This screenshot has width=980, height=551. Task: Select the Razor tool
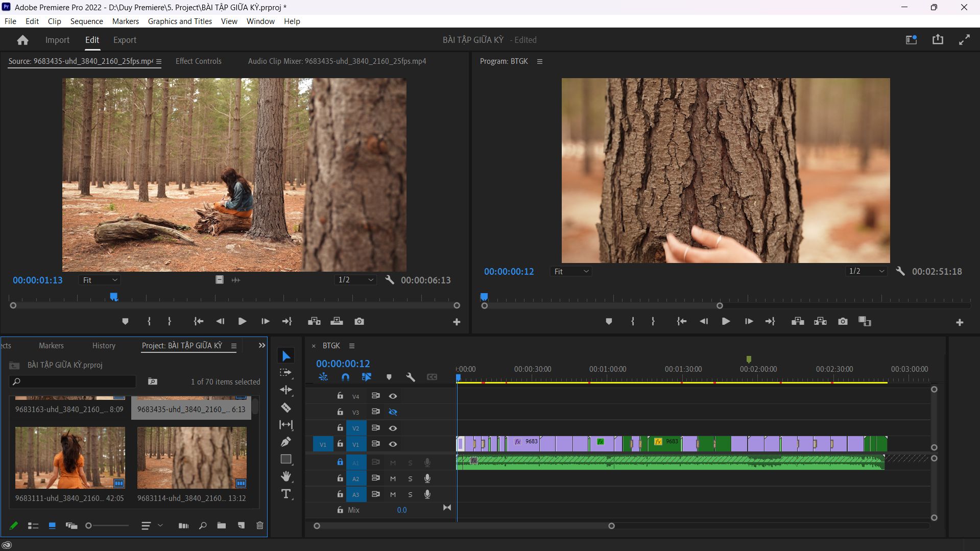click(286, 408)
